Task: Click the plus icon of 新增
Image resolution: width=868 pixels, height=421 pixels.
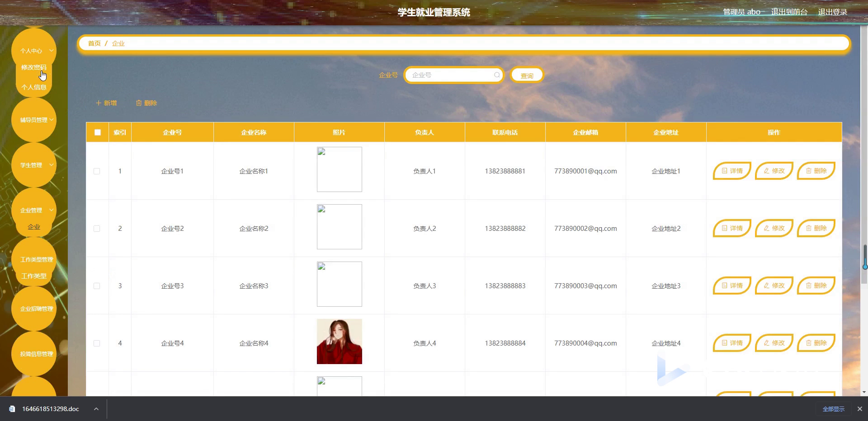Action: click(98, 103)
